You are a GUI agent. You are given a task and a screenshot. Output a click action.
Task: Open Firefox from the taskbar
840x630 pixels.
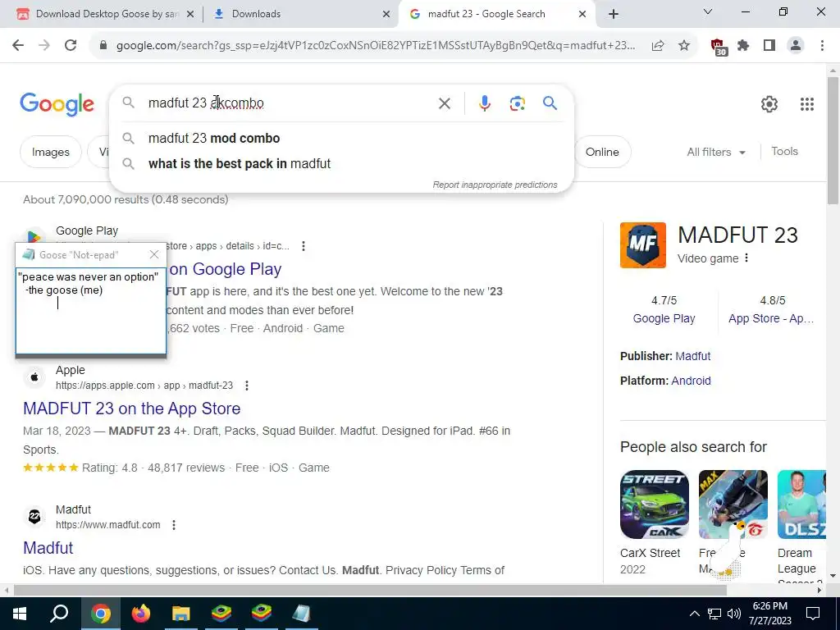click(140, 614)
